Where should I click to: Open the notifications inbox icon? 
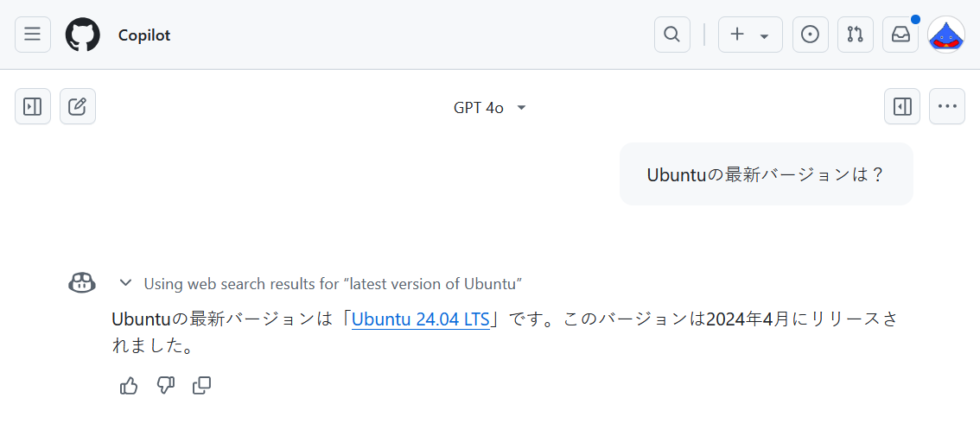(900, 35)
